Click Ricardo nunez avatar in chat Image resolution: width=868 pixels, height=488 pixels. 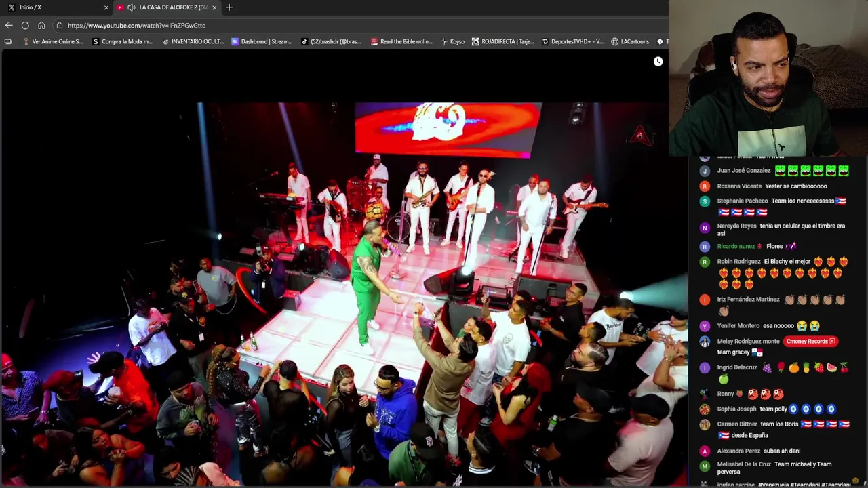705,247
